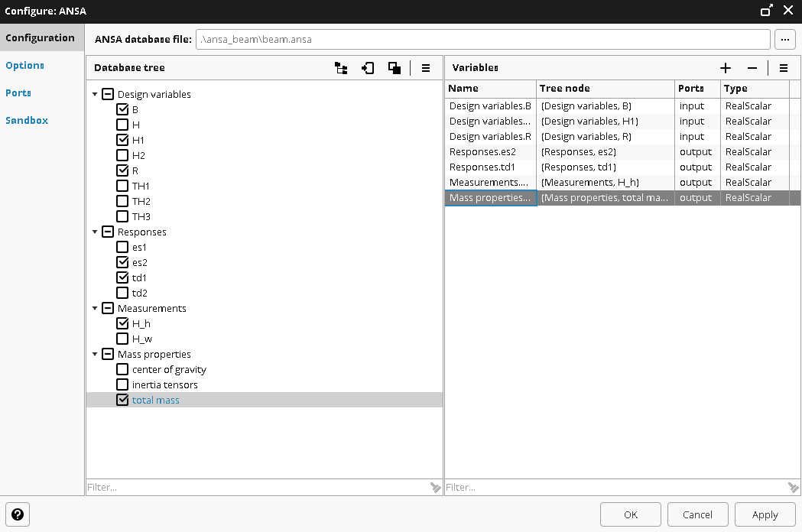
Task: Uncheck the total mass checkbox
Action: click(x=122, y=400)
